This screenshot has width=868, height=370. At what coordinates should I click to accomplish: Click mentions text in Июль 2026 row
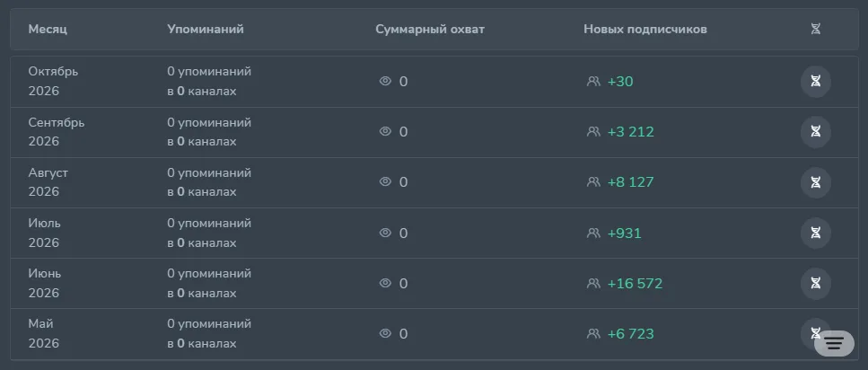click(209, 233)
